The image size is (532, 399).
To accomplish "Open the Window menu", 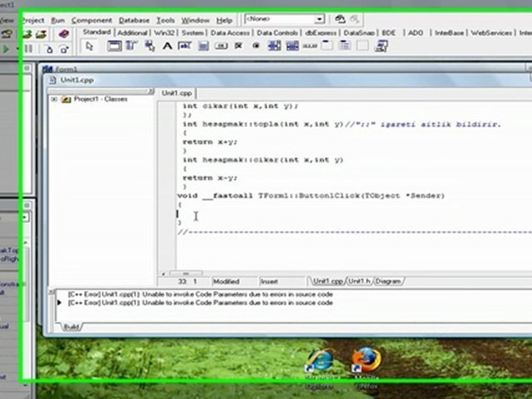I will (196, 21).
